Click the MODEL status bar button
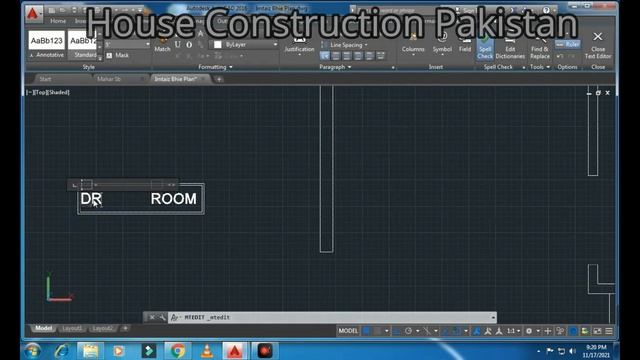The width and height of the screenshot is (640, 360). (x=348, y=331)
